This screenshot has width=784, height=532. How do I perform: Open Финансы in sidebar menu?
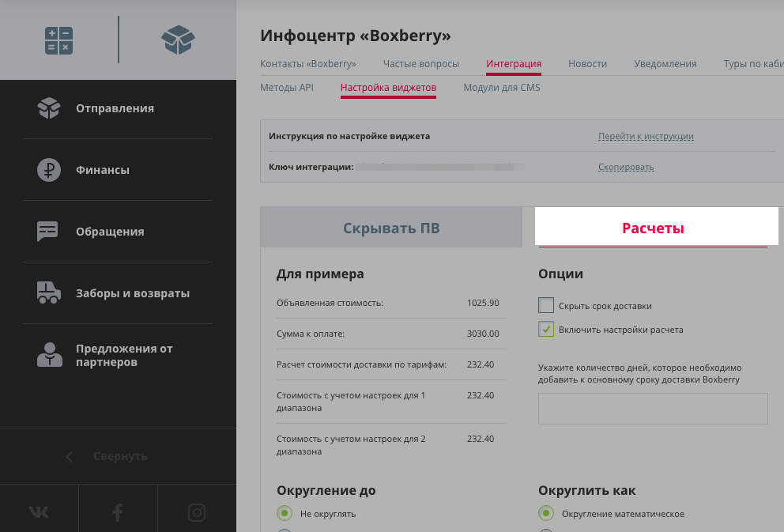pyautogui.click(x=103, y=170)
